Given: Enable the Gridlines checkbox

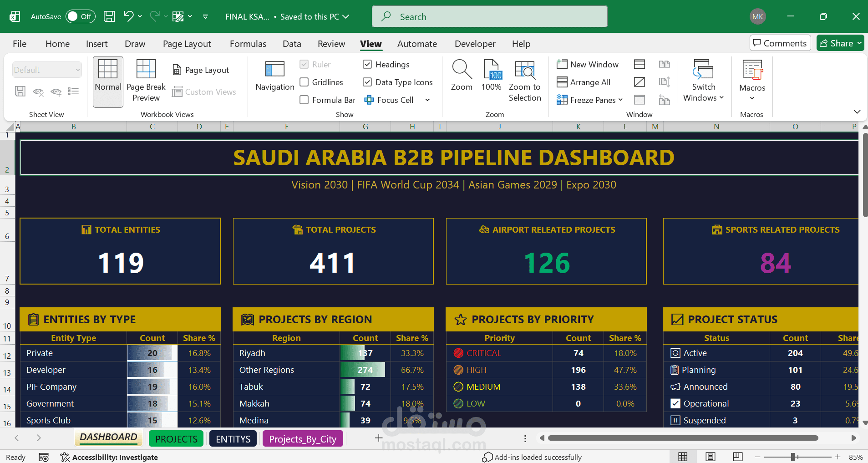Looking at the screenshot, I should coord(304,82).
